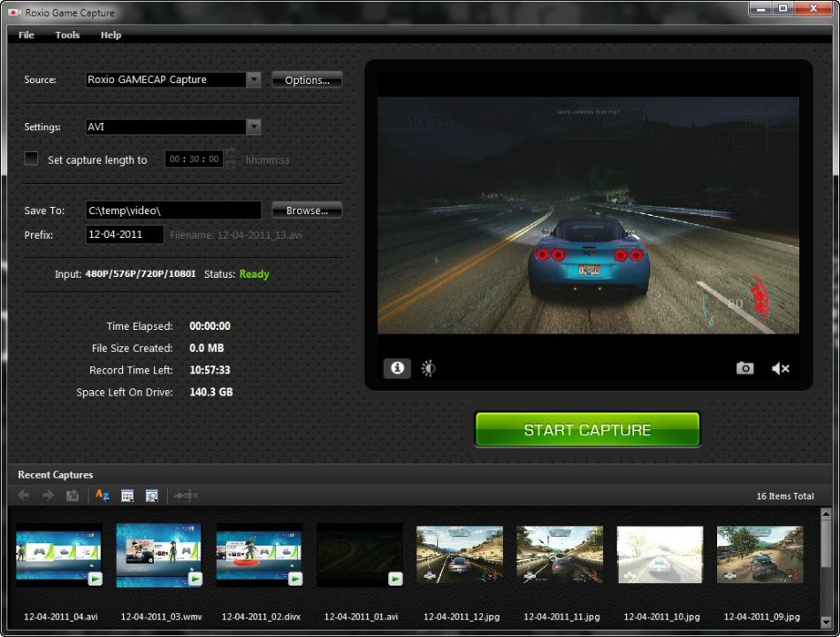This screenshot has height=637, width=840.
Task: Play the 12-04-2011_01.avi clip via its play badge
Action: pos(395,579)
